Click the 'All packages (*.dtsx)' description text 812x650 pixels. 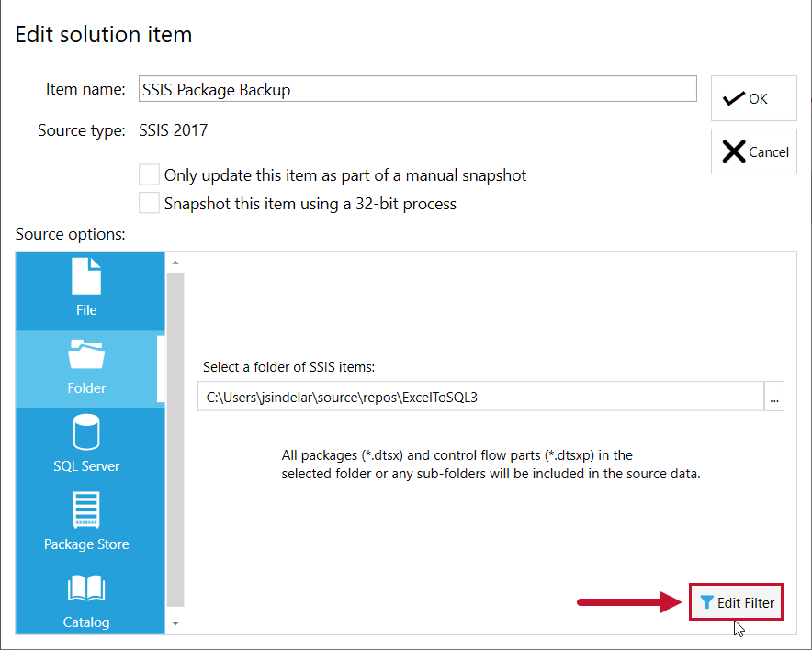click(x=491, y=465)
